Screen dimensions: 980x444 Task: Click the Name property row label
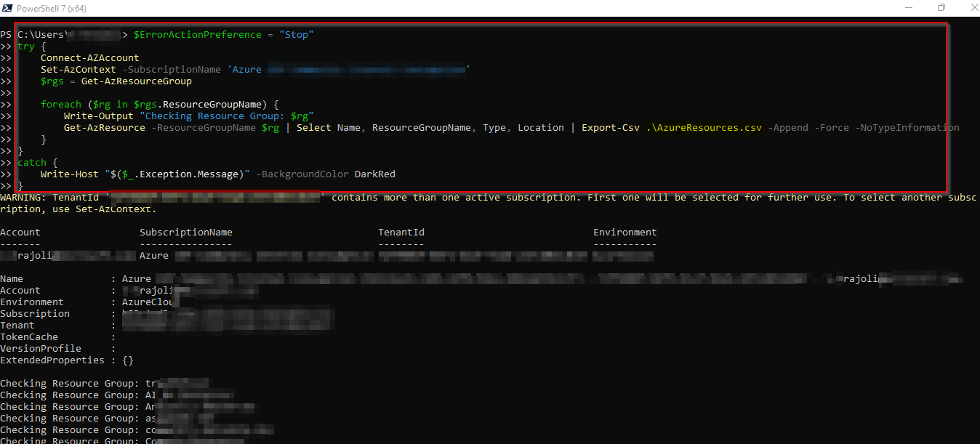click(12, 279)
